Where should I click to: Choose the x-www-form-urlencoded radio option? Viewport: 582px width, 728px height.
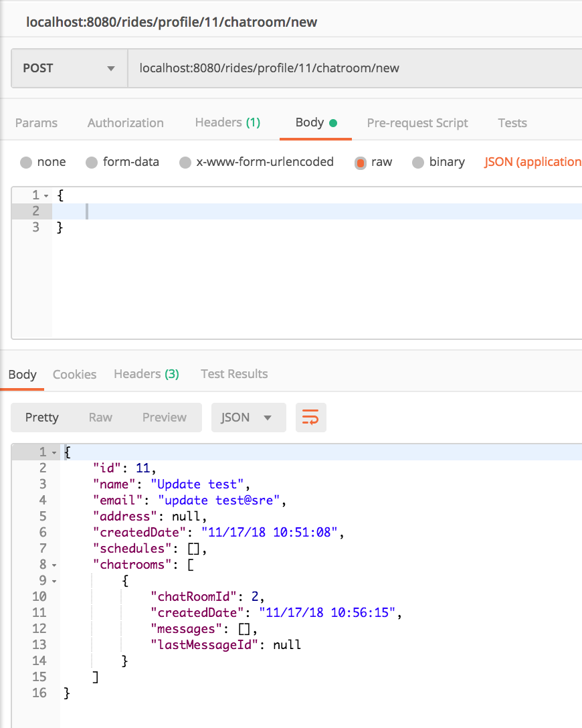click(185, 162)
